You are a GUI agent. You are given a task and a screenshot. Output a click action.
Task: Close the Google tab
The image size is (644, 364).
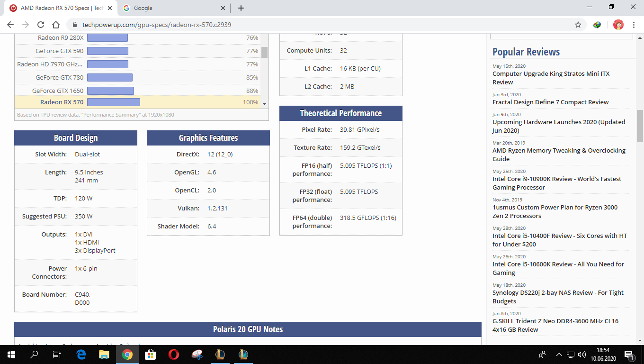coord(224,8)
